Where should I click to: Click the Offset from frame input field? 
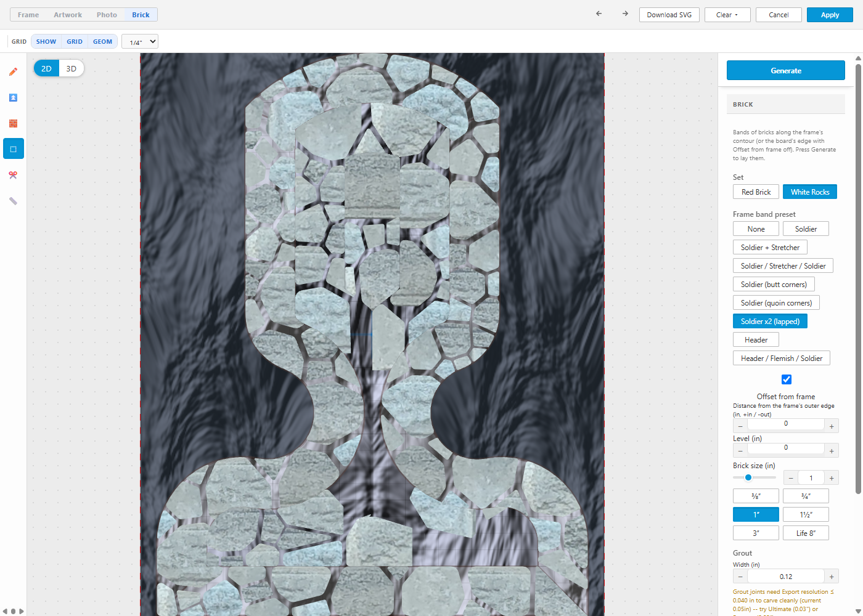click(786, 424)
